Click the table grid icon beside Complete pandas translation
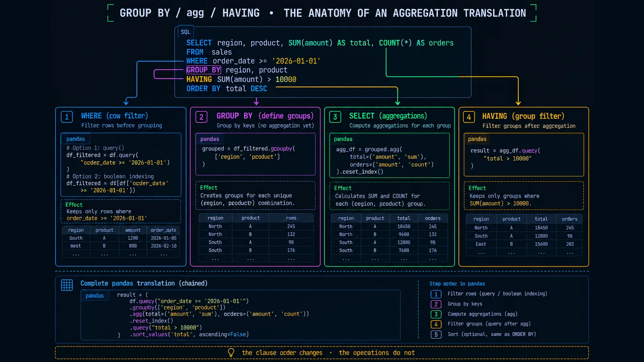The height and width of the screenshot is (362, 644). [67, 285]
